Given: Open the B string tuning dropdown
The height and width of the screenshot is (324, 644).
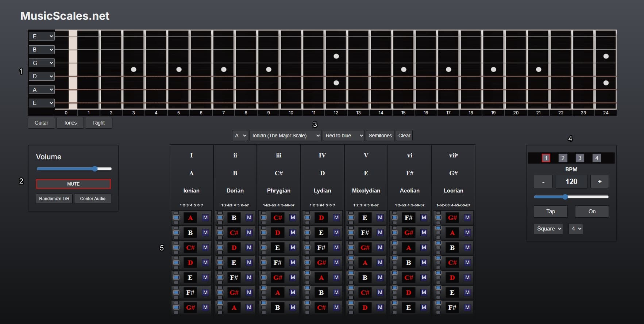Looking at the screenshot, I should pos(42,50).
